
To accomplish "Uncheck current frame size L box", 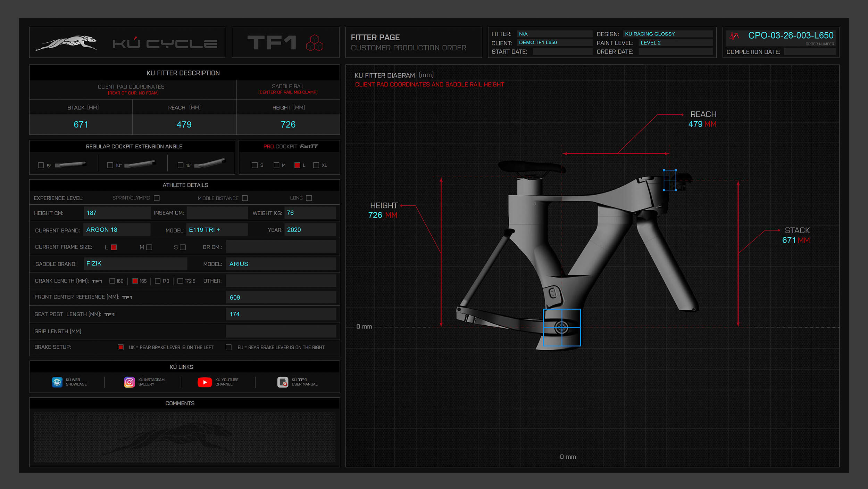I will pyautogui.click(x=114, y=247).
